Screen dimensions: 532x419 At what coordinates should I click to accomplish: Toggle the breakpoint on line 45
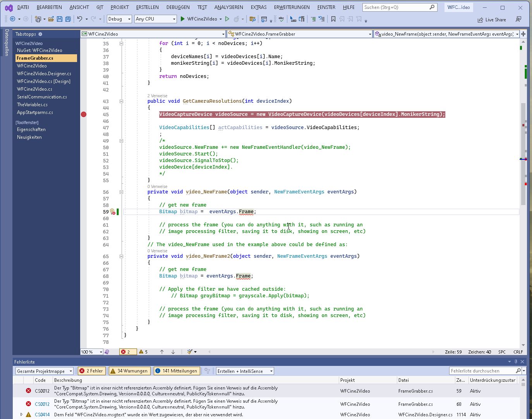(x=84, y=114)
